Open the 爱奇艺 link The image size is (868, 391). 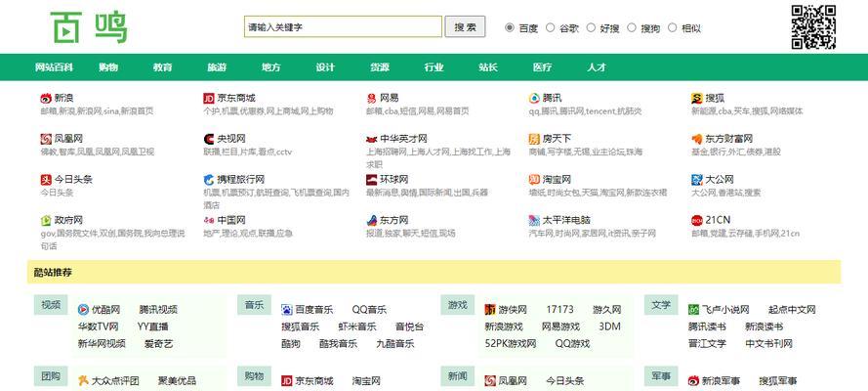point(159,344)
